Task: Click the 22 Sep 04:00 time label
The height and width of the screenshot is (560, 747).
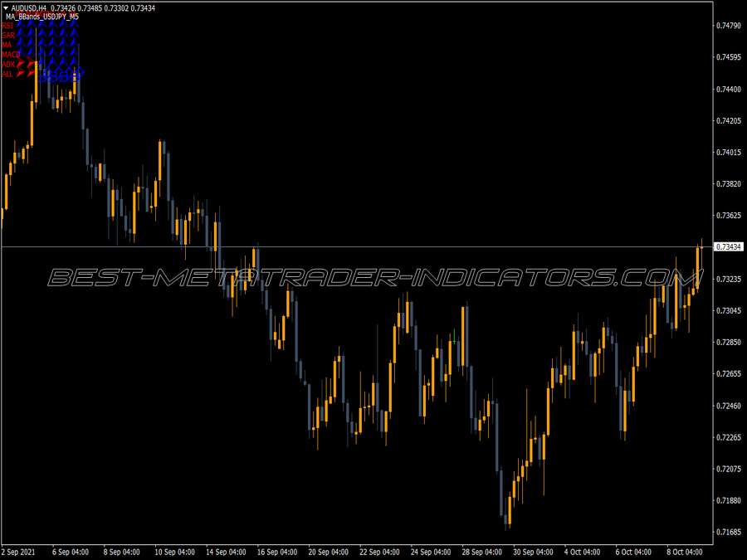Action: coord(379,552)
